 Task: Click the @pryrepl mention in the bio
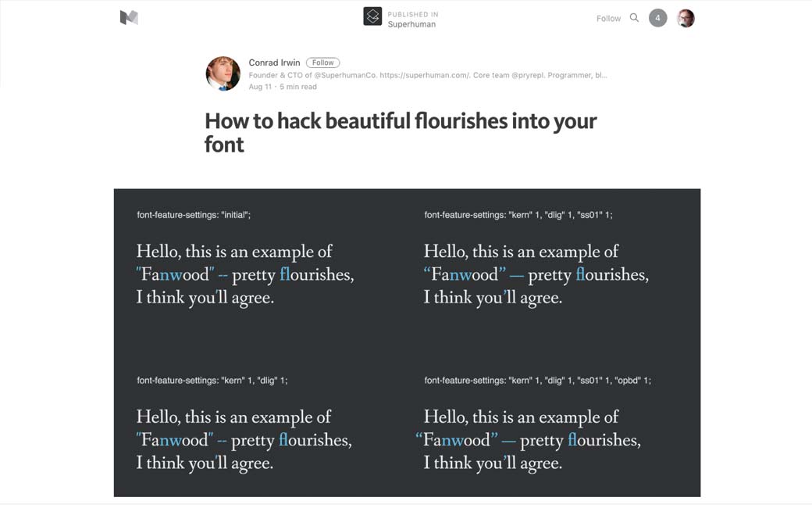click(532, 75)
